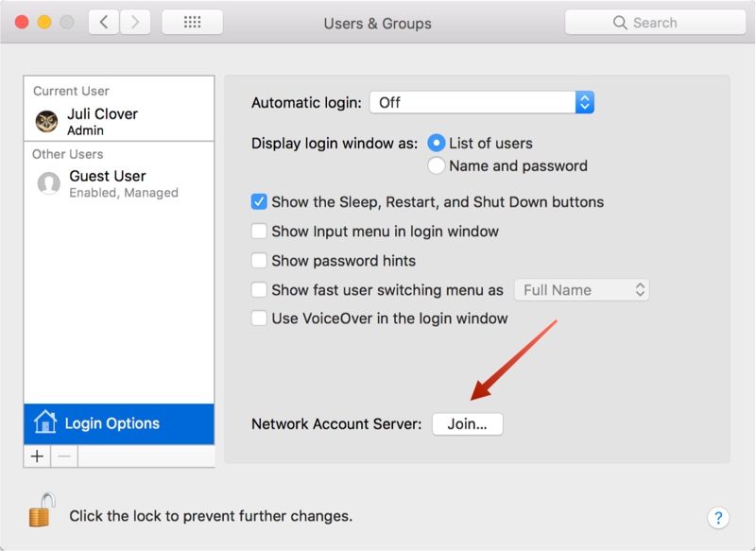
Task: Enable Show Input menu in login window
Action: pyautogui.click(x=259, y=231)
